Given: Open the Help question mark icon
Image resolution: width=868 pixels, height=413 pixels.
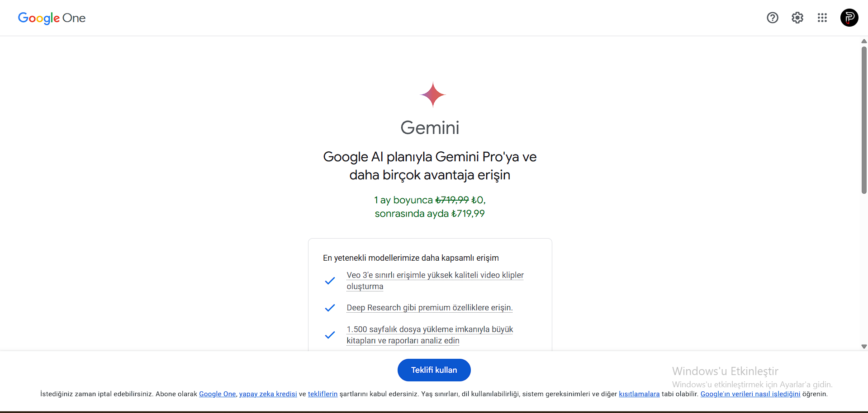Looking at the screenshot, I should 773,18.
